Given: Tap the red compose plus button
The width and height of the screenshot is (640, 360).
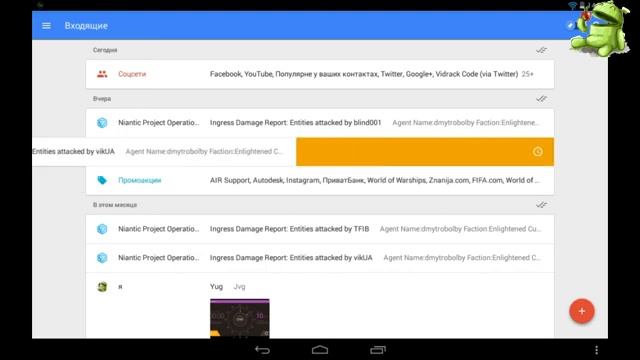Looking at the screenshot, I should [x=582, y=311].
